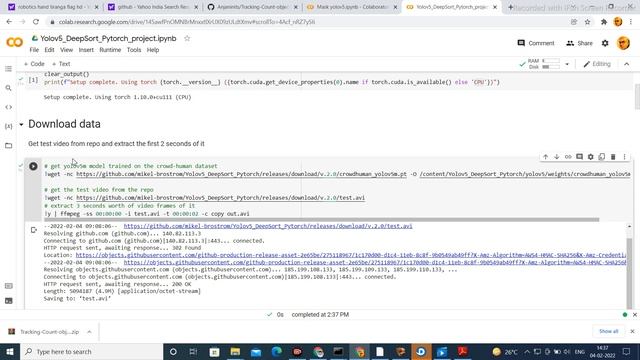Close the downloads bar
The height and width of the screenshot is (360, 640).
[632, 331]
